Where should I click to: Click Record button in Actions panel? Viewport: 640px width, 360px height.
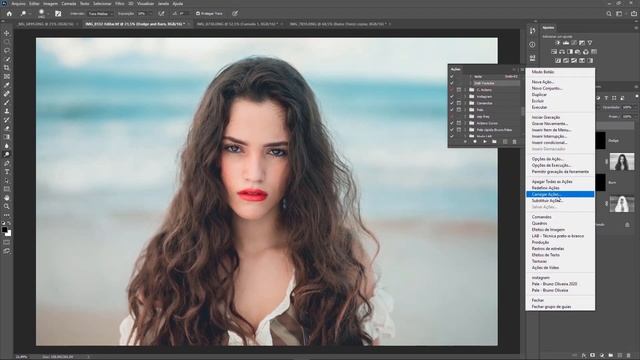pos(475,142)
